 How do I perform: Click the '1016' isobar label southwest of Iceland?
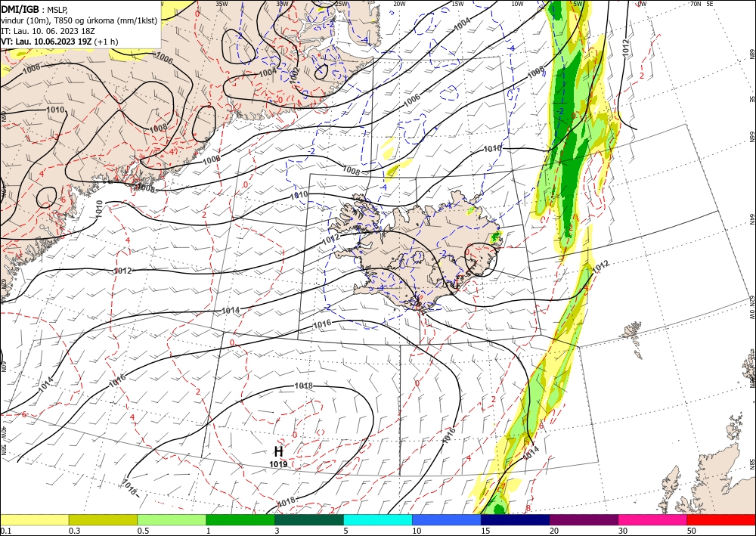[323, 324]
